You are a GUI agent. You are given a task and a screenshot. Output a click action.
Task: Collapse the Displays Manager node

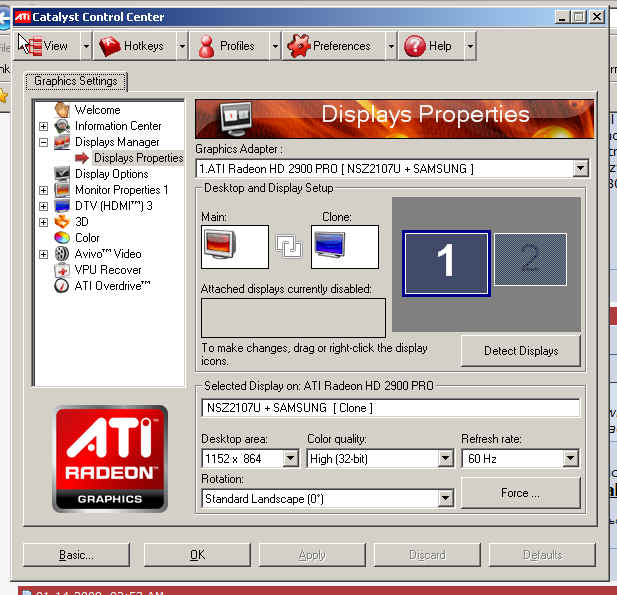click(44, 142)
